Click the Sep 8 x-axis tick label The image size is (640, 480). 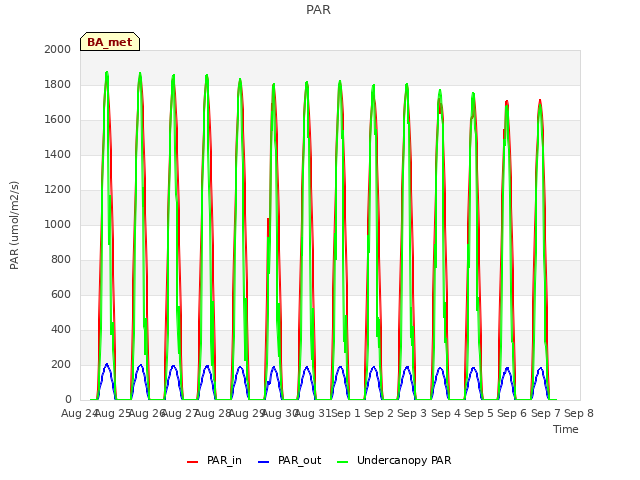tap(579, 413)
